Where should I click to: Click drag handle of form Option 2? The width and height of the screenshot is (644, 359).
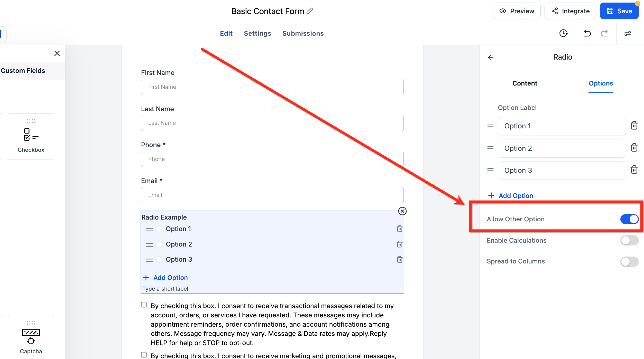point(149,245)
